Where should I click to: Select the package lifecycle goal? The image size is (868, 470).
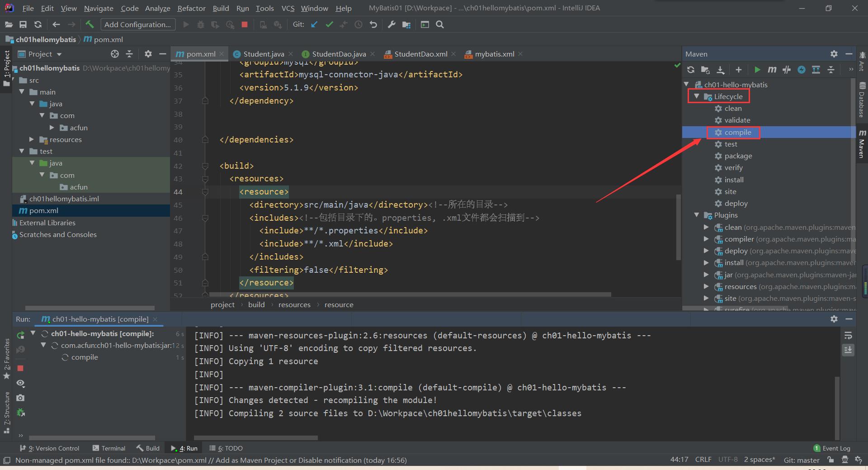click(738, 156)
